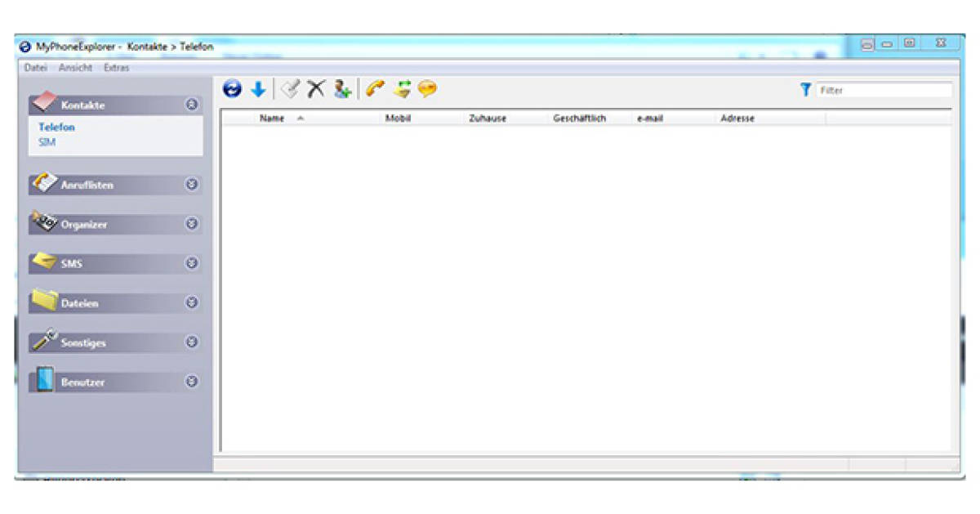Select the edit contact checkmark icon

point(290,89)
